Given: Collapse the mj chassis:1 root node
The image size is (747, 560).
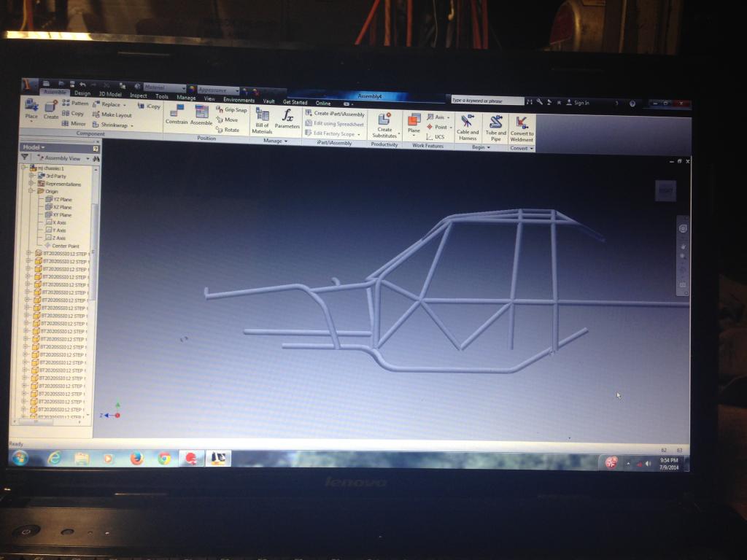Looking at the screenshot, I should pyautogui.click(x=23, y=168).
